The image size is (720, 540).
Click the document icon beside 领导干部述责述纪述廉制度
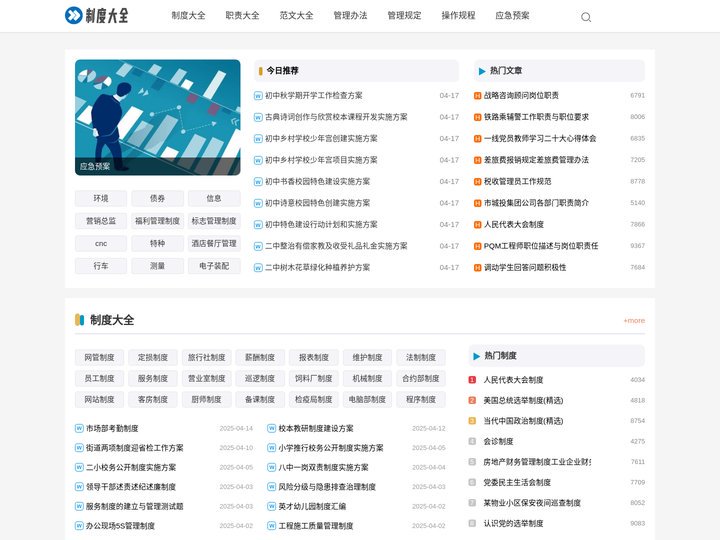pos(79,487)
